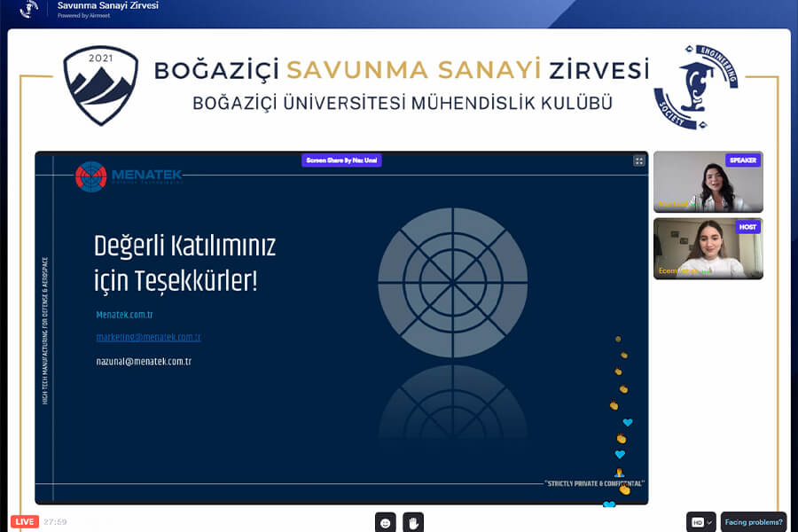
Task: Click the Screen Share By label
Action: (341, 160)
